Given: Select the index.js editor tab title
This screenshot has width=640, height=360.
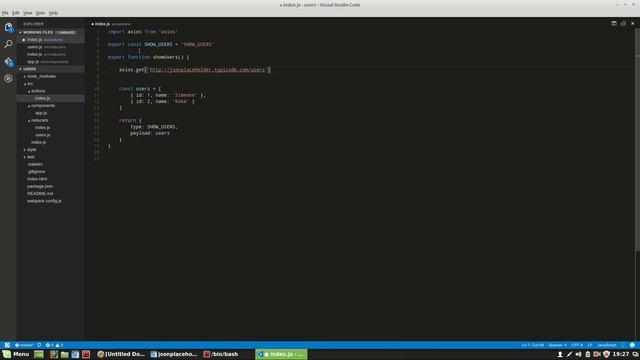Looking at the screenshot, I should (102, 24).
